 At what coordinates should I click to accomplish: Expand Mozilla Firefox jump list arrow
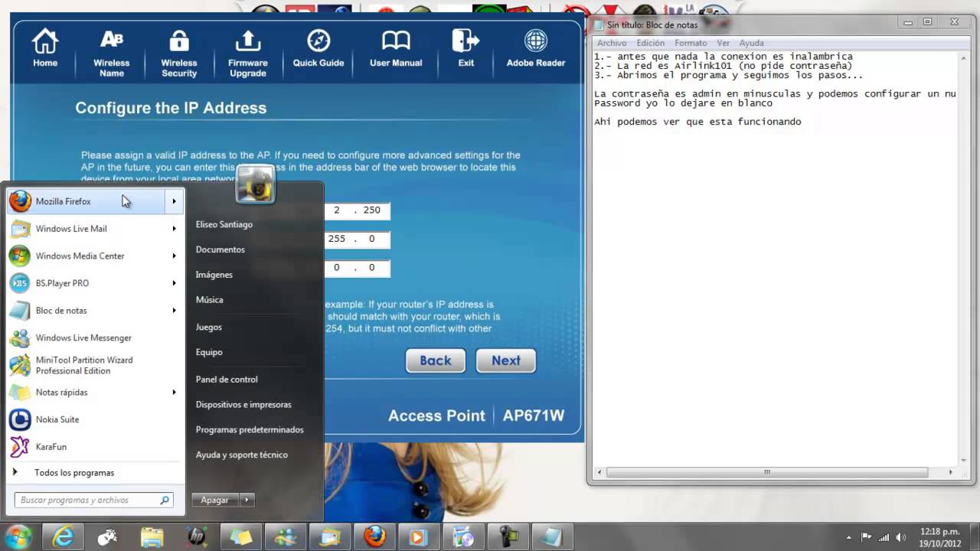point(175,201)
